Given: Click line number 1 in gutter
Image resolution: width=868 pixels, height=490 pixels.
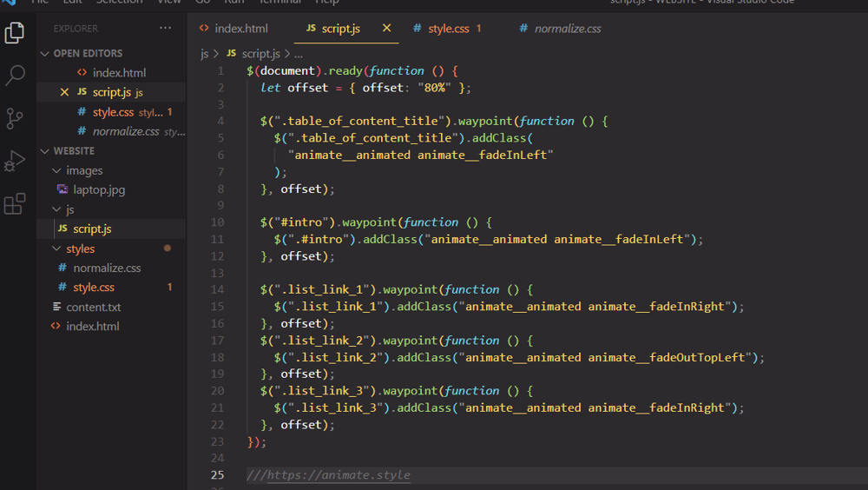Looking at the screenshot, I should pos(220,71).
